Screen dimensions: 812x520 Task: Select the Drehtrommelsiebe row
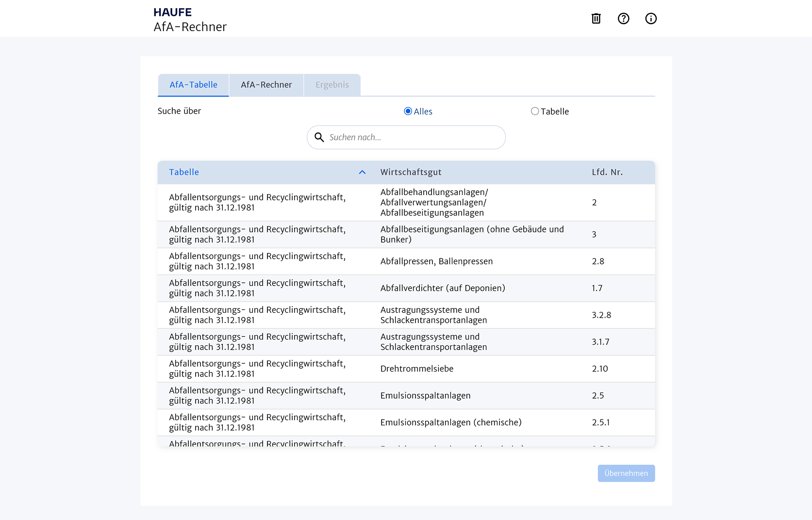(x=406, y=369)
